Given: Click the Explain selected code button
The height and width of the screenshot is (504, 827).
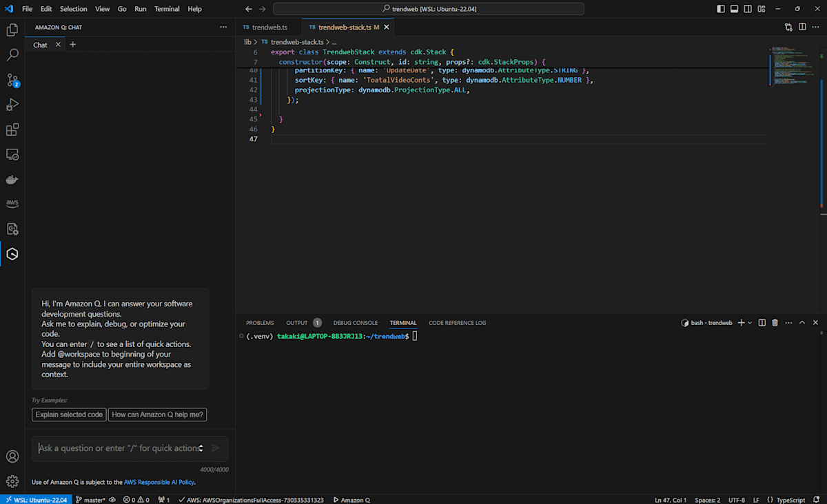Looking at the screenshot, I should (69, 414).
